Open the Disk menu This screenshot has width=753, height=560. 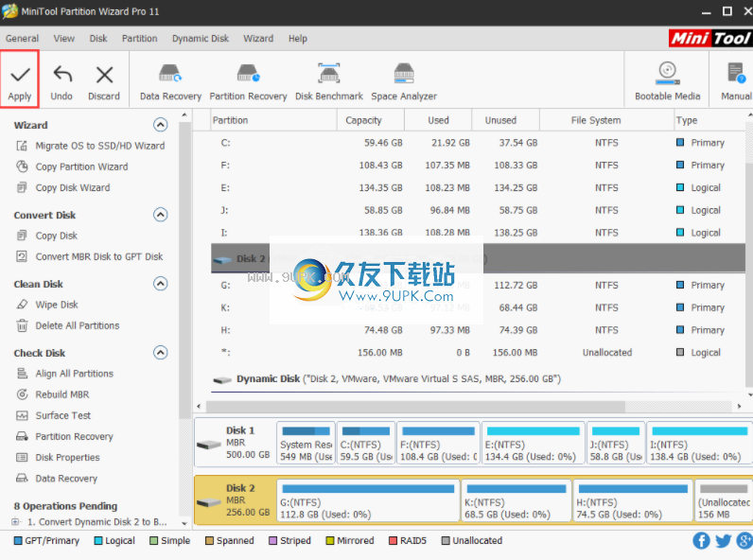coord(98,39)
